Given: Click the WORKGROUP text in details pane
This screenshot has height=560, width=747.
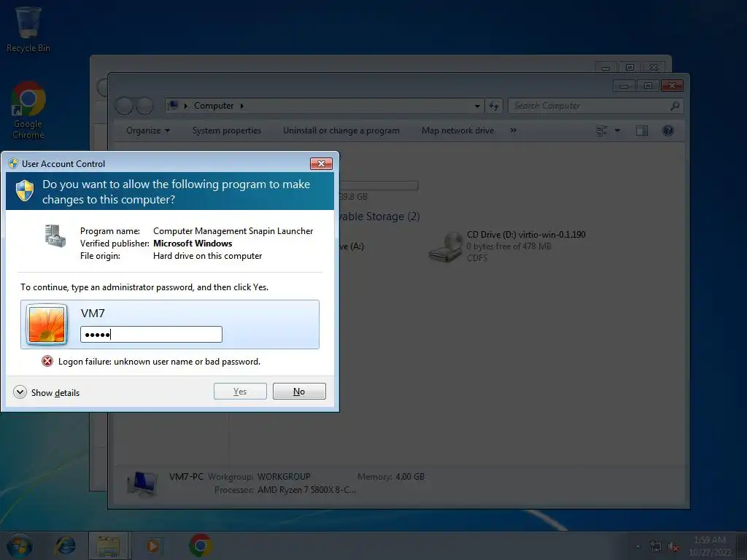Looking at the screenshot, I should 284,477.
